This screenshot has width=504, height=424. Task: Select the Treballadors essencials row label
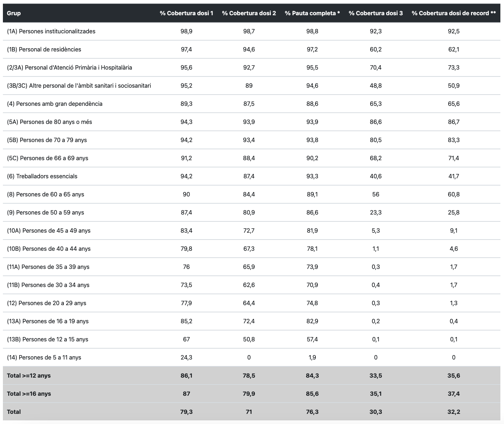pos(42,176)
